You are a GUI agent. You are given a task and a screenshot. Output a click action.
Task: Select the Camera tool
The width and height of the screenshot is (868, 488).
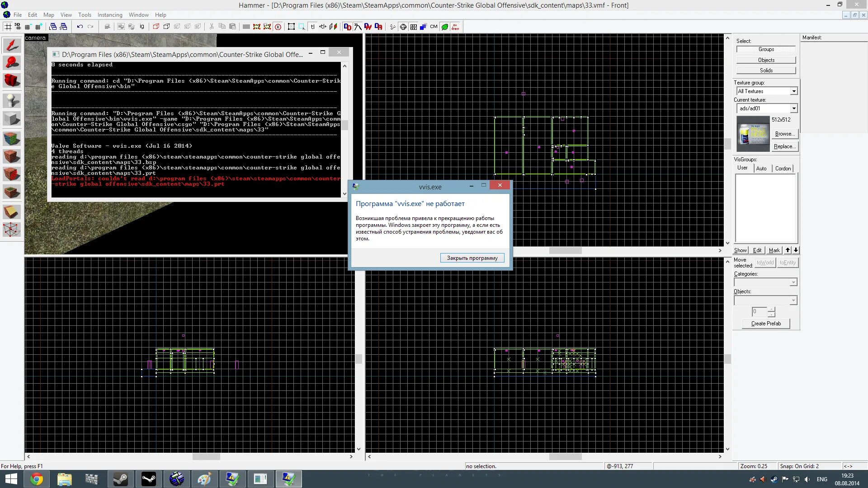click(x=12, y=81)
